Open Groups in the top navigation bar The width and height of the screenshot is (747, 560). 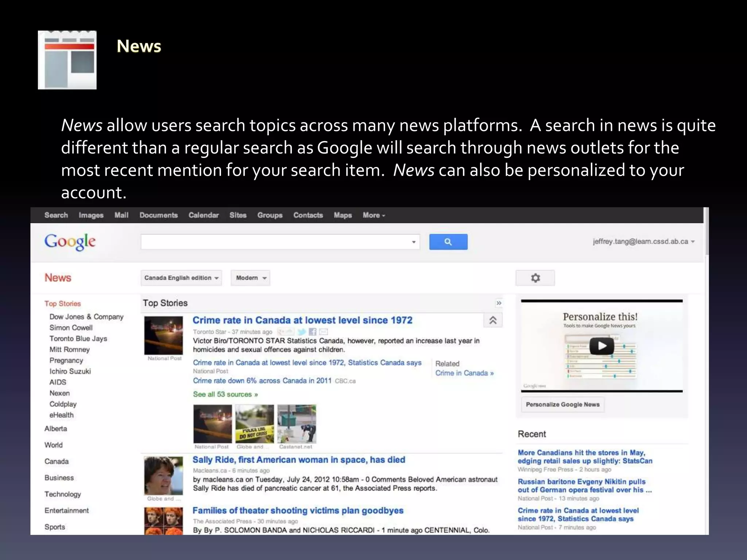coord(270,215)
